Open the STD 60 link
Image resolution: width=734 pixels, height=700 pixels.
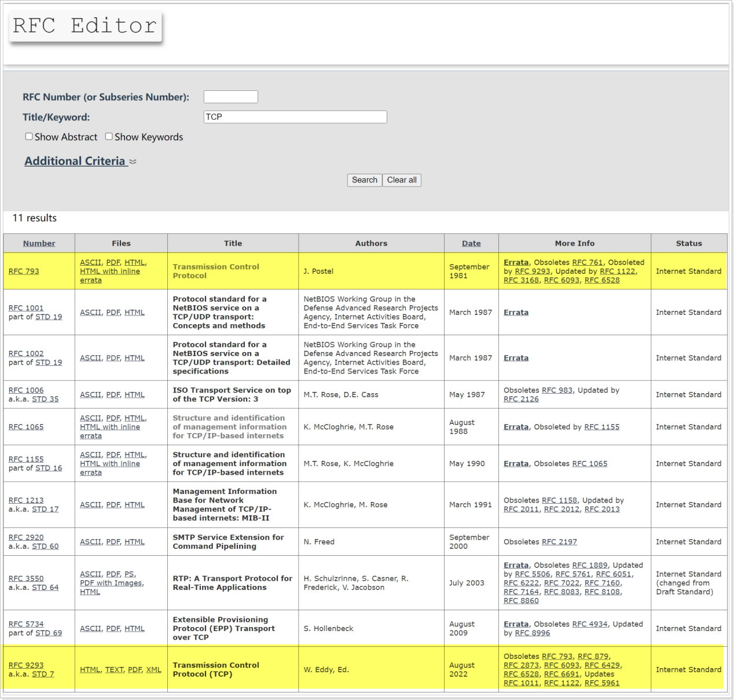[x=45, y=546]
